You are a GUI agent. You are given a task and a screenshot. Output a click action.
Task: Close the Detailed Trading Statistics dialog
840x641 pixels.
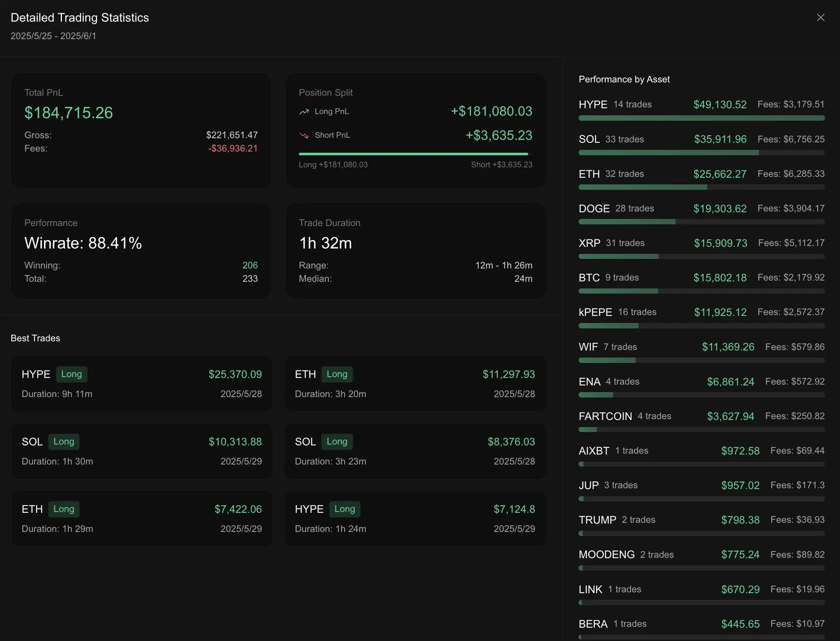pos(820,17)
